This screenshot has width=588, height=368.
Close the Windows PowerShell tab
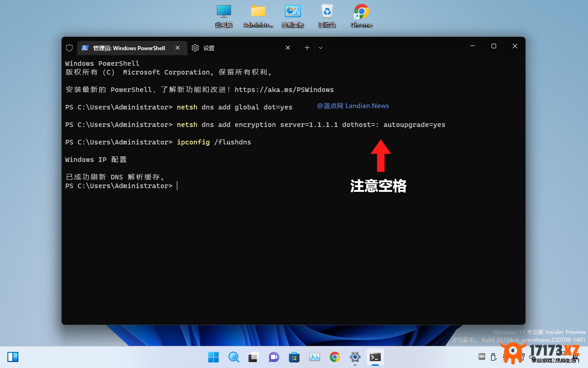click(x=177, y=48)
